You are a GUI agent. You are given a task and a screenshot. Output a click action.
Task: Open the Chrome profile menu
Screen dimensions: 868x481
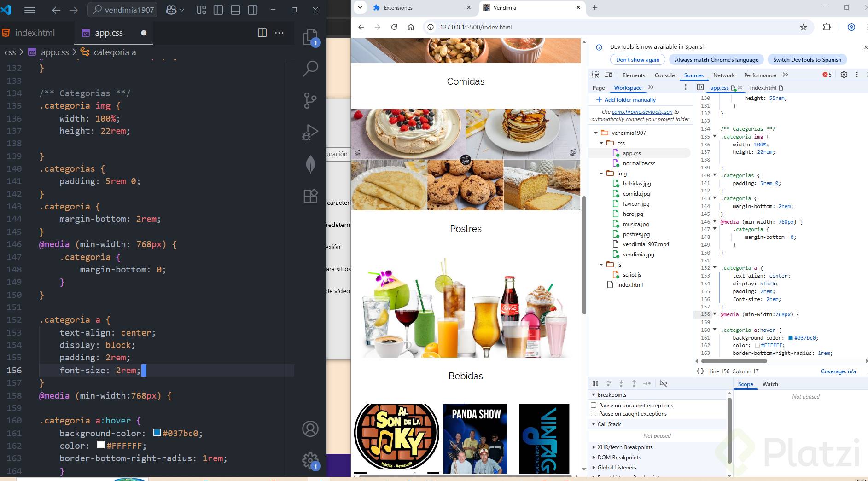tap(851, 27)
